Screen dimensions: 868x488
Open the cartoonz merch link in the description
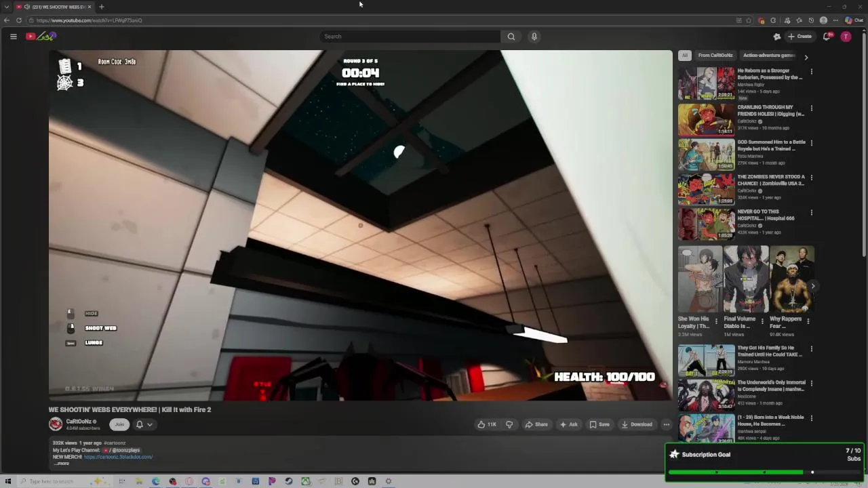[118, 457]
